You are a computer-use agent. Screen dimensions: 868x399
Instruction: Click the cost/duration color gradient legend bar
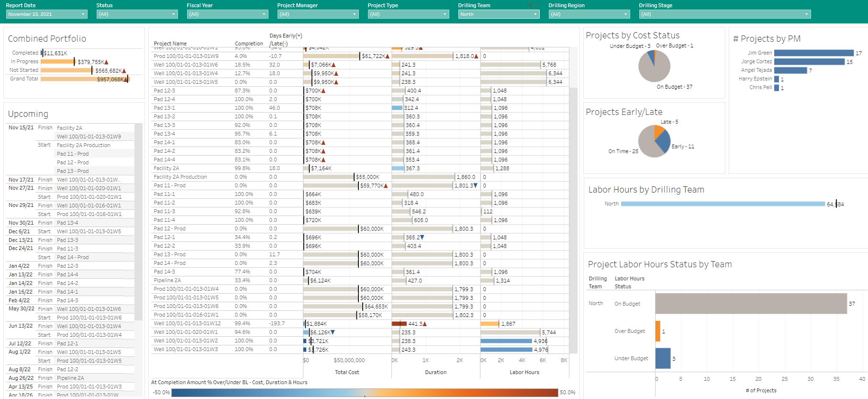point(365,393)
